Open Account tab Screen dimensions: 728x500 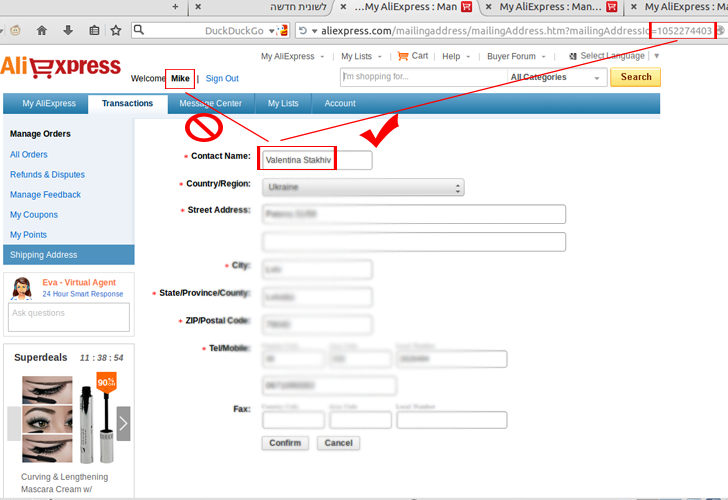coord(340,104)
